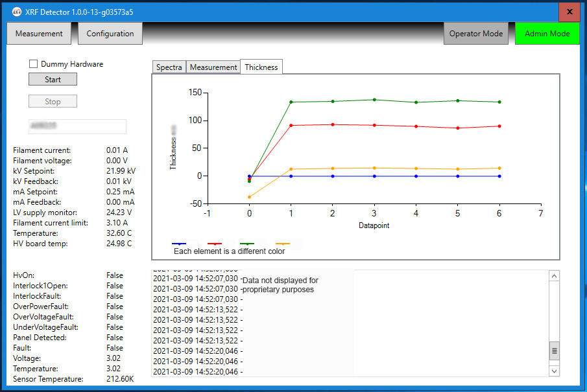
Task: Click the blue legend marker
Action: click(179, 244)
